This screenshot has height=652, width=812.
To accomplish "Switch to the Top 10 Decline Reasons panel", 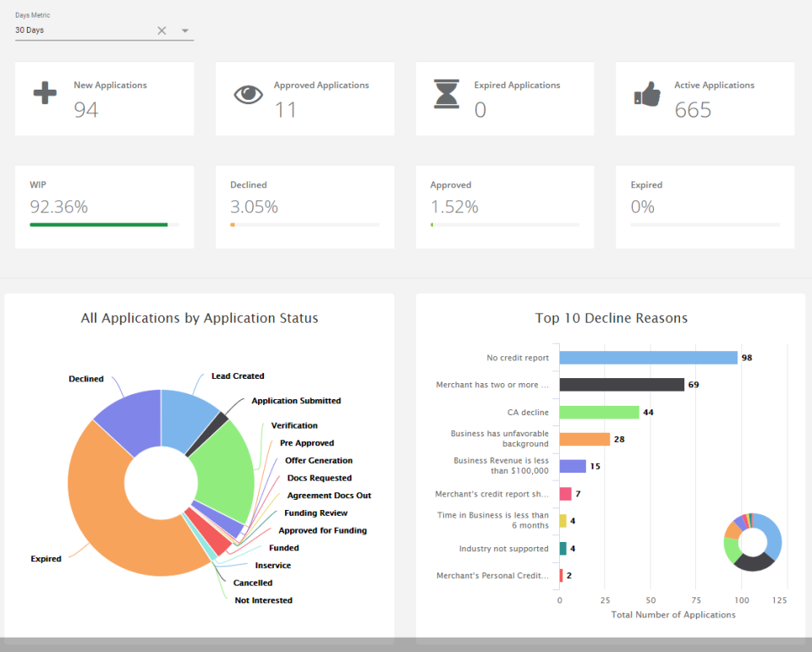I will (x=612, y=318).
